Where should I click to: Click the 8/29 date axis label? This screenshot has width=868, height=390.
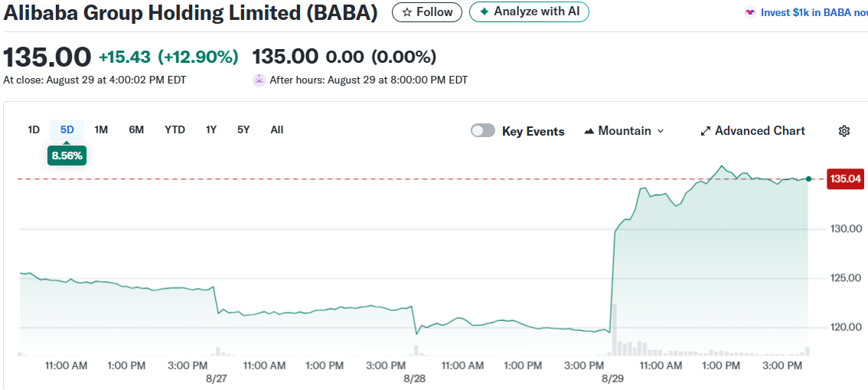click(x=612, y=379)
